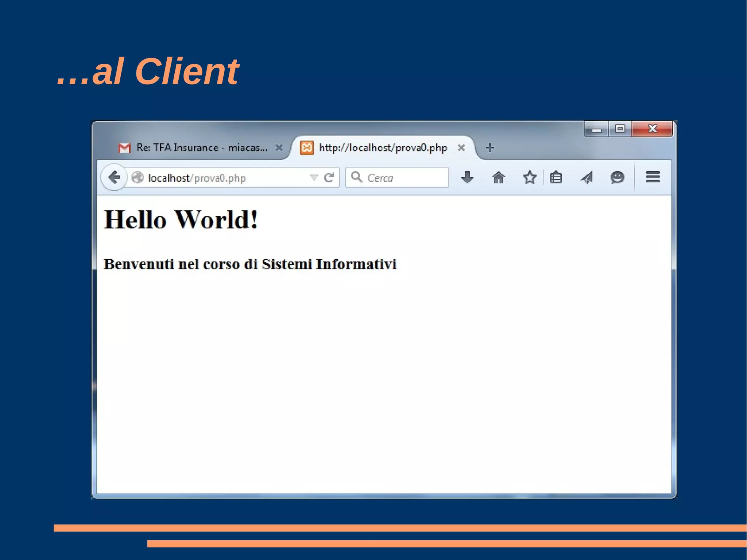Reload the page with the refresh icon
This screenshot has height=560, width=747.
pos(329,178)
